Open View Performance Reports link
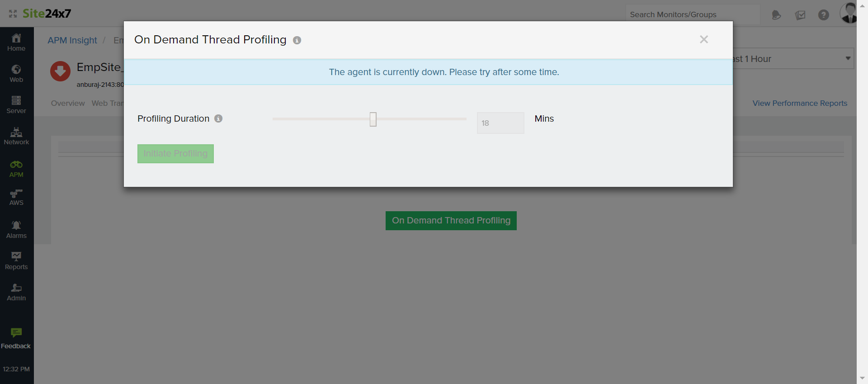 (799, 103)
